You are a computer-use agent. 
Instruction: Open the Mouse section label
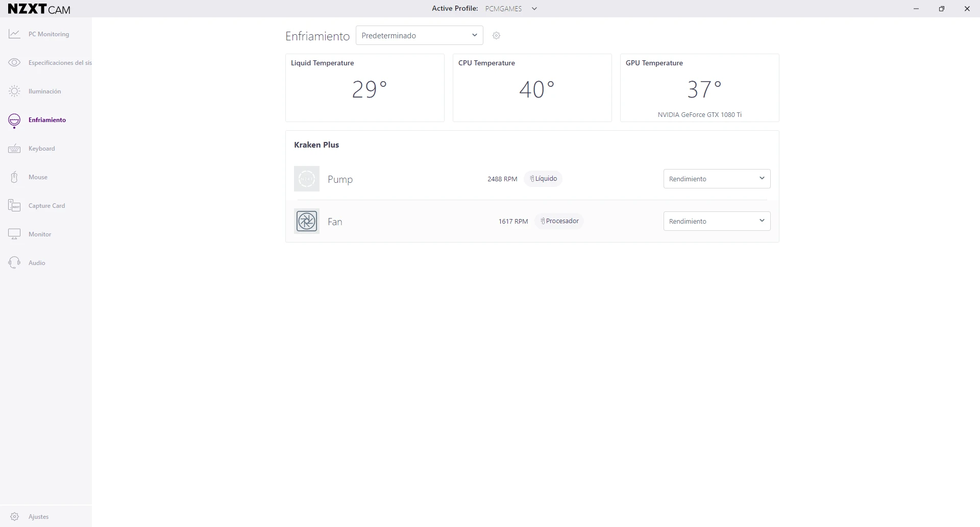tap(38, 177)
